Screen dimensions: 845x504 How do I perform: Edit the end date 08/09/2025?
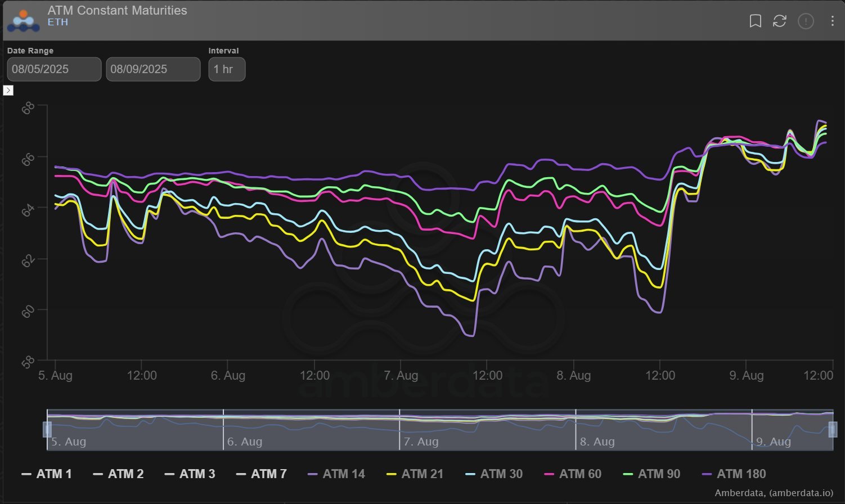coord(153,69)
